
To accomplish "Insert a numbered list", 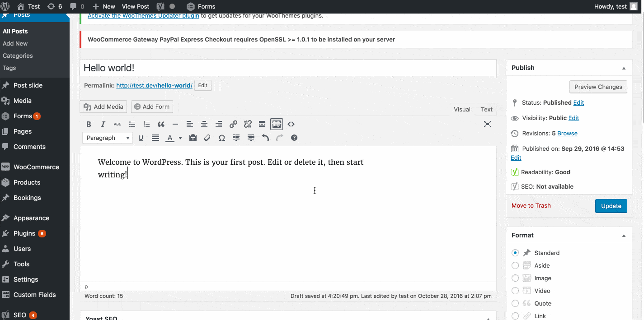I will tap(146, 124).
